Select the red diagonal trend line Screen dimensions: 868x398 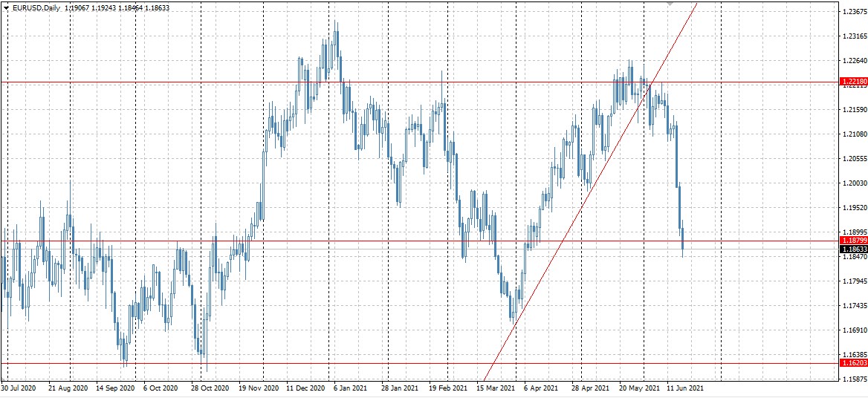tap(589, 192)
